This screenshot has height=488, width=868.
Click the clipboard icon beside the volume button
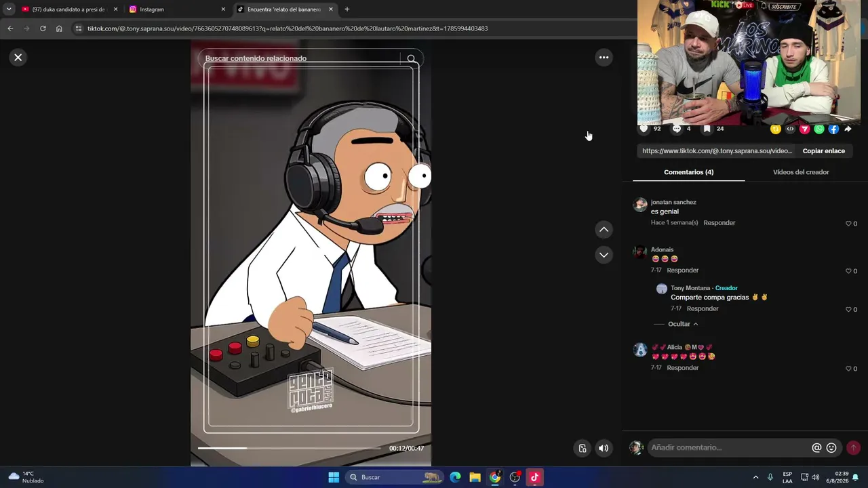click(583, 448)
